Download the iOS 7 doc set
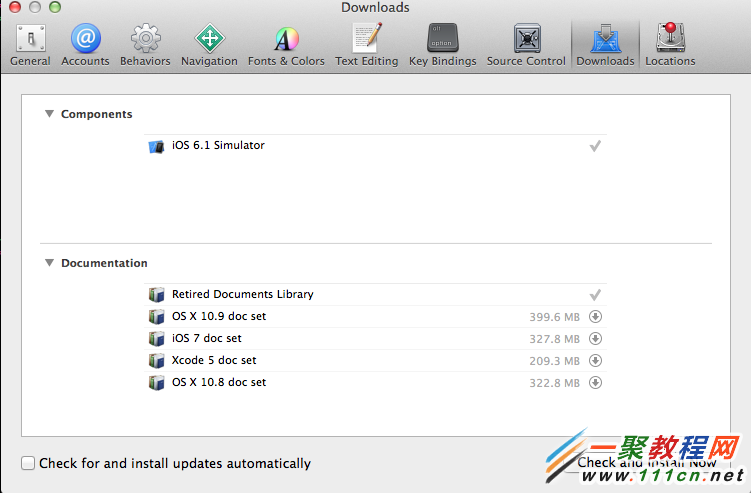 click(595, 339)
